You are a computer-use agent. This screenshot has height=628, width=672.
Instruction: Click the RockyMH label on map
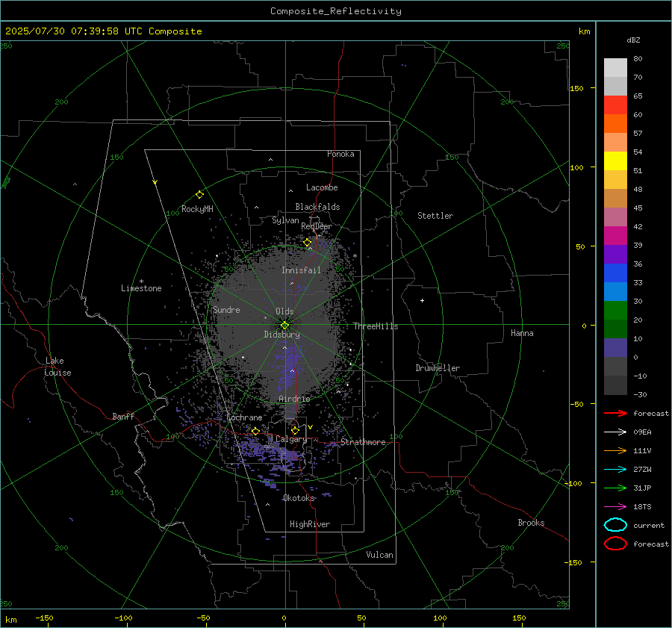[197, 209]
